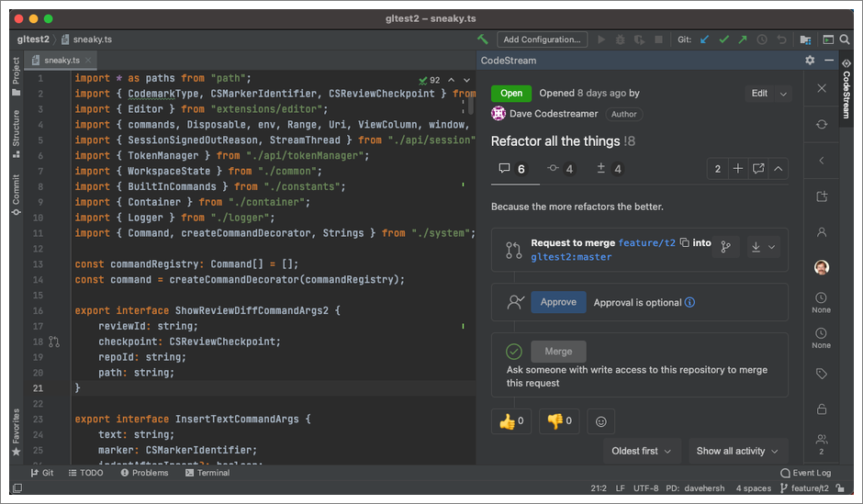Screen dimensions: 863x504
Task: Click the download icon in merge box
Action: [756, 247]
